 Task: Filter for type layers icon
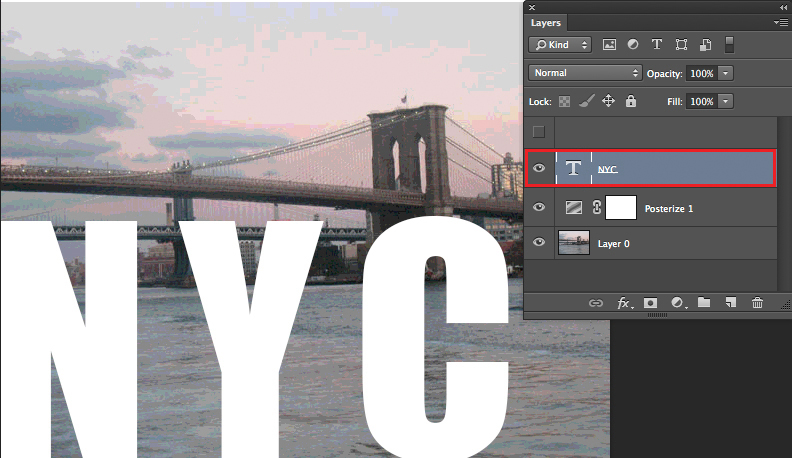point(657,45)
